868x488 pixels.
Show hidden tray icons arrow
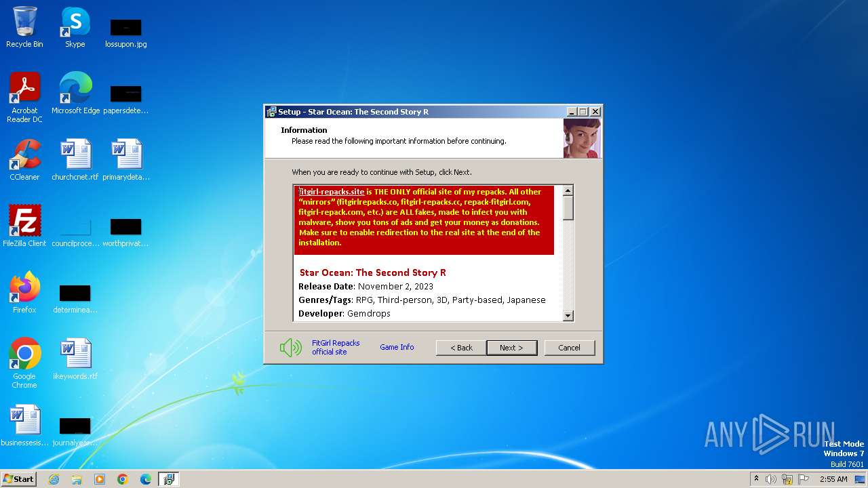tap(756, 479)
